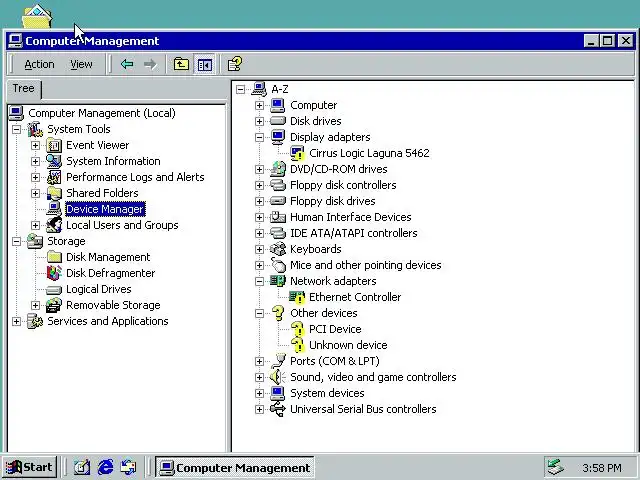The height and width of the screenshot is (480, 640).
Task: Click the Universal Serial Bus controllers icon
Action: point(278,409)
